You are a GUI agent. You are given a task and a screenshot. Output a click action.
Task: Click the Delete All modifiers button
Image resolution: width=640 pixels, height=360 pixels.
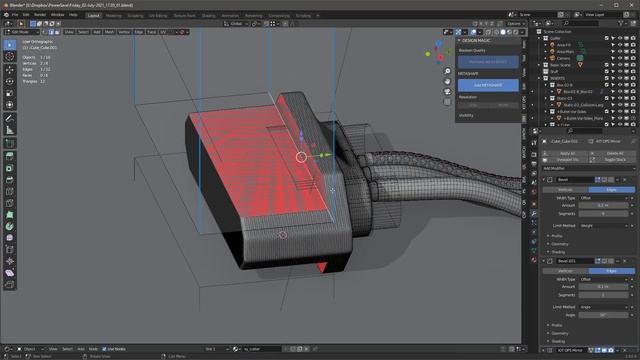pos(612,153)
